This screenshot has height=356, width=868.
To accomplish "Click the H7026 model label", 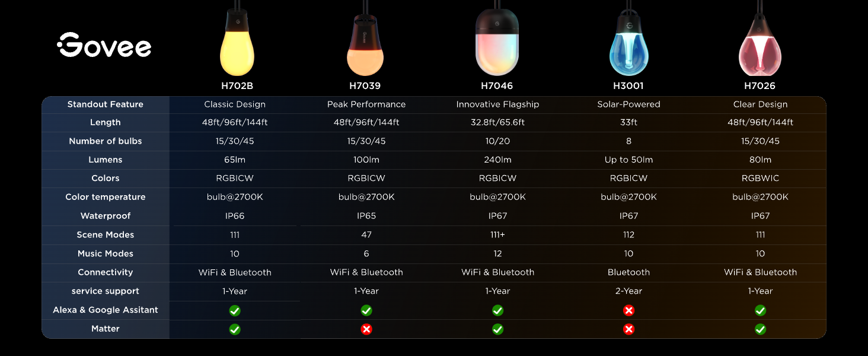I will (760, 85).
